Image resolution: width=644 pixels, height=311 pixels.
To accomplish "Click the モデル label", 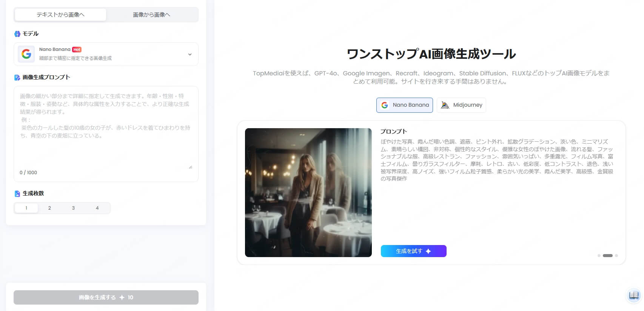I will pos(31,34).
